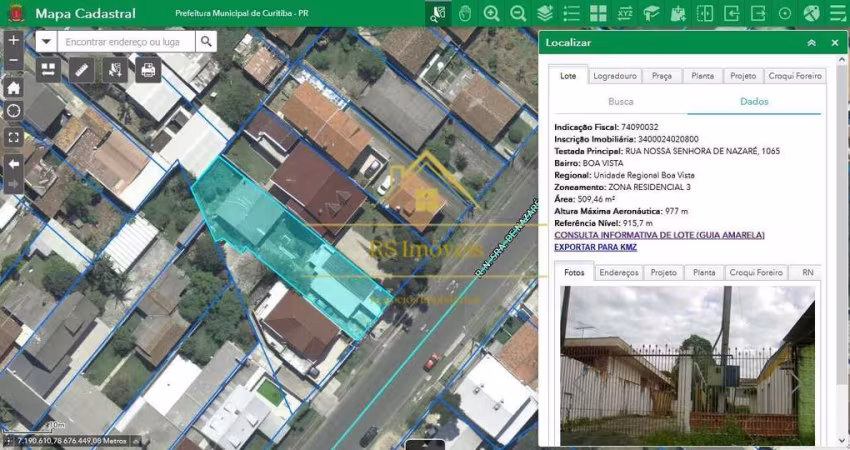Select the pan hand tool
Screen dimensions: 850x450
click(465, 13)
